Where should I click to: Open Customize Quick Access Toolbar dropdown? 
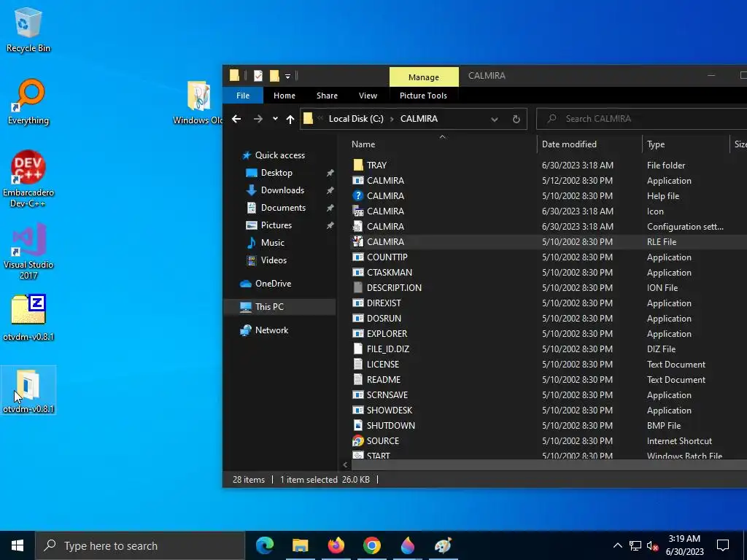point(287,76)
